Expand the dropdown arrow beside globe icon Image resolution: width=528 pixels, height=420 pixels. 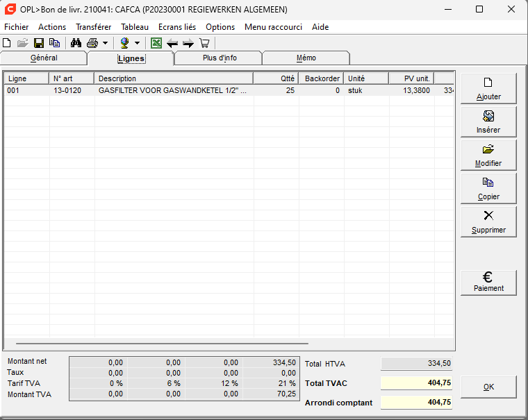137,43
